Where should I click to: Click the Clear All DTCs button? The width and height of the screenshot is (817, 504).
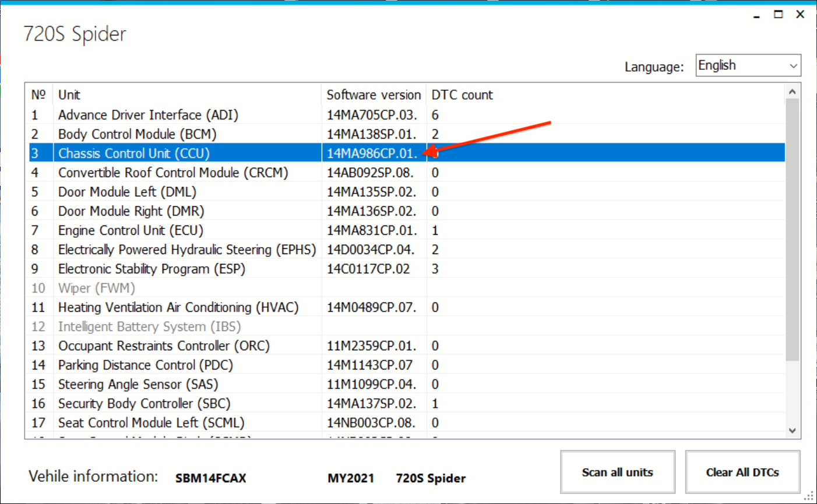coord(742,472)
